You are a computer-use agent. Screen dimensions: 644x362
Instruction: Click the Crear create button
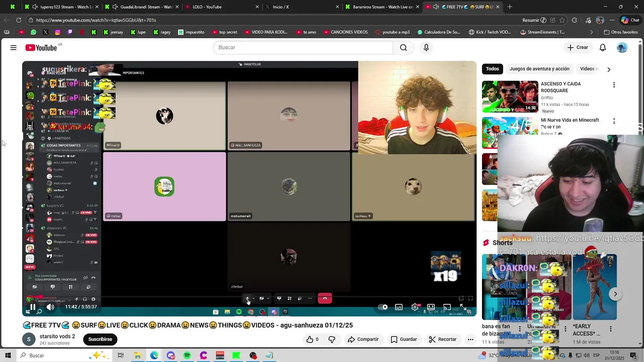[x=578, y=47]
